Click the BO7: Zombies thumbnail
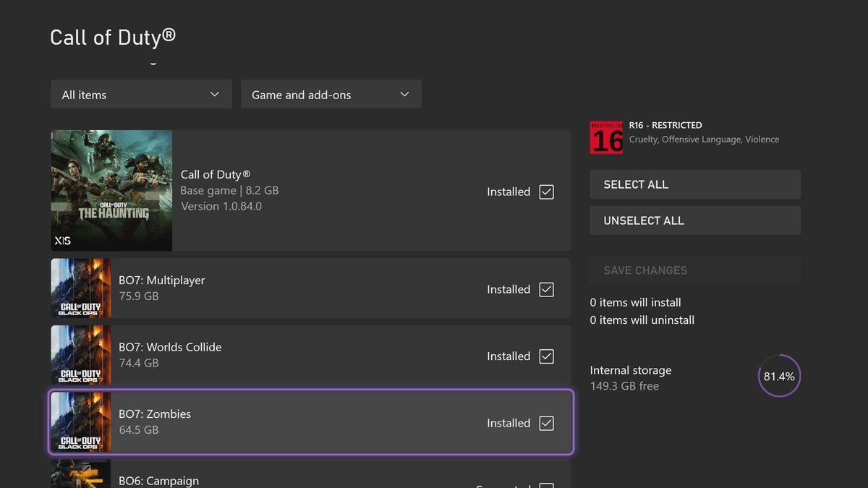The width and height of the screenshot is (868, 488). [81, 422]
